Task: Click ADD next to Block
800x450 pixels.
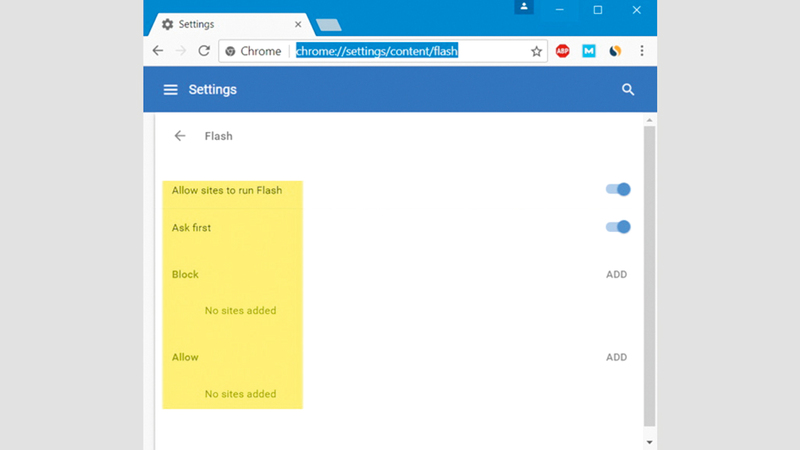Action: [616, 274]
